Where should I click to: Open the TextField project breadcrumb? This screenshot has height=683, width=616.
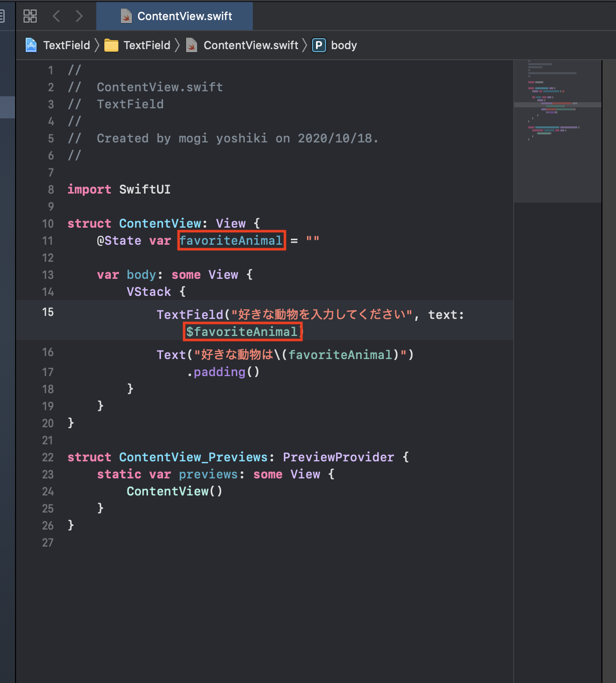pos(67,45)
